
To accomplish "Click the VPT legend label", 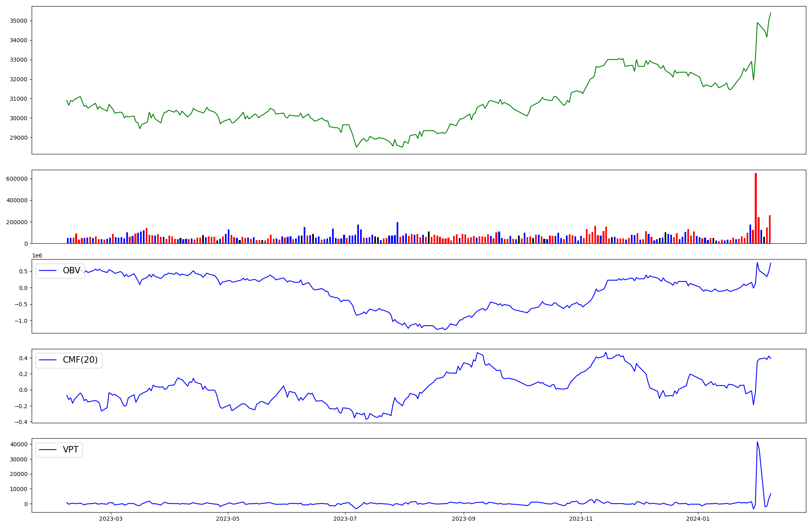I will [x=71, y=450].
